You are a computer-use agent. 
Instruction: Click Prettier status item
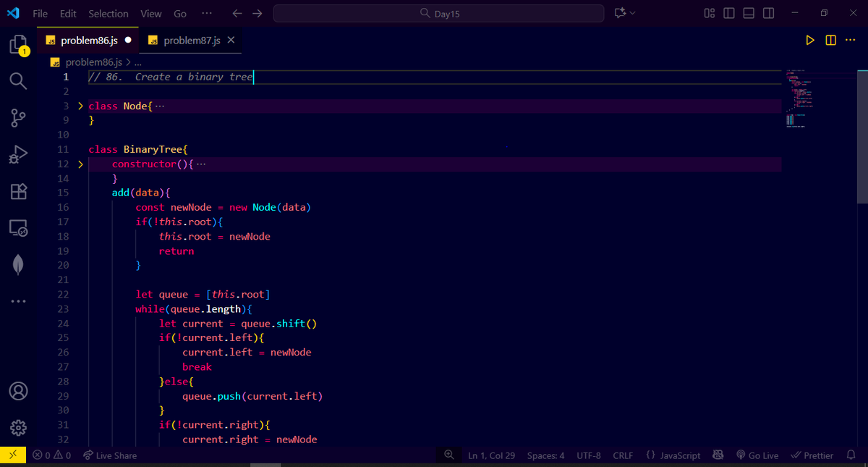(812, 455)
